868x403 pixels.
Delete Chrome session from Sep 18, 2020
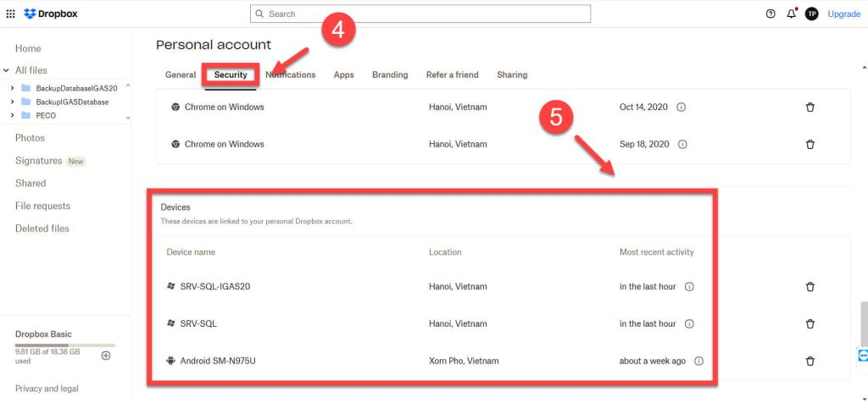[x=810, y=144]
